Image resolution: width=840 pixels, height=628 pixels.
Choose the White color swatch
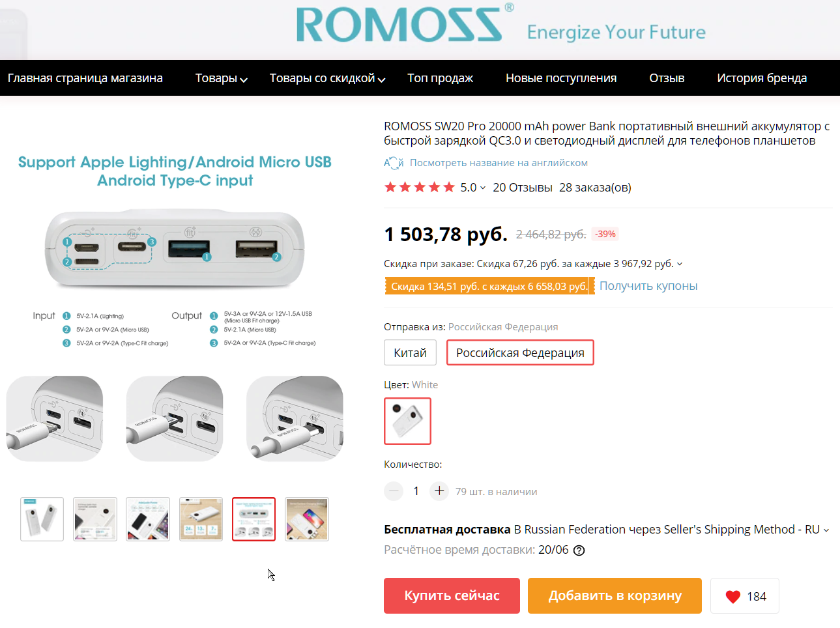tap(407, 421)
